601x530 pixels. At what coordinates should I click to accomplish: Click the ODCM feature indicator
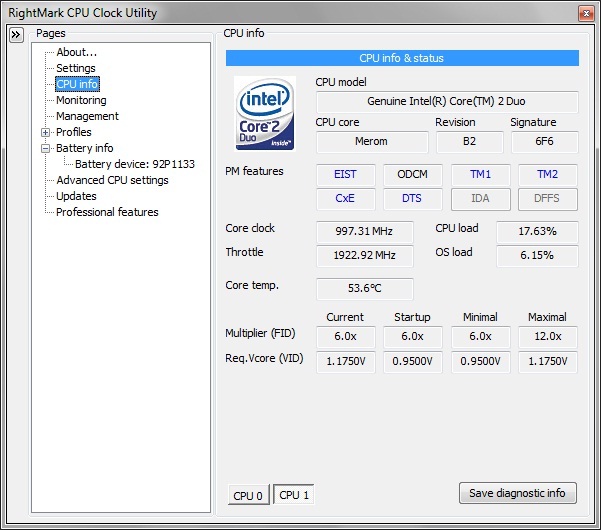412,175
